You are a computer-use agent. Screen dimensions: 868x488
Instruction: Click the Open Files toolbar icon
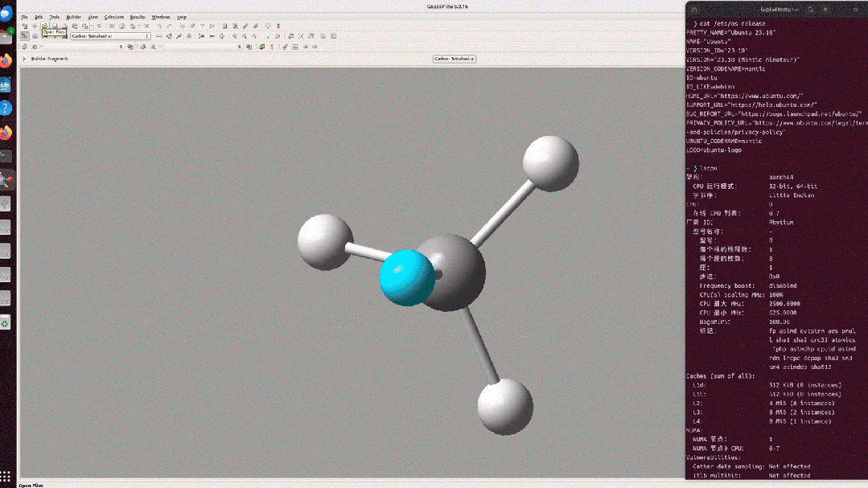(x=45, y=26)
